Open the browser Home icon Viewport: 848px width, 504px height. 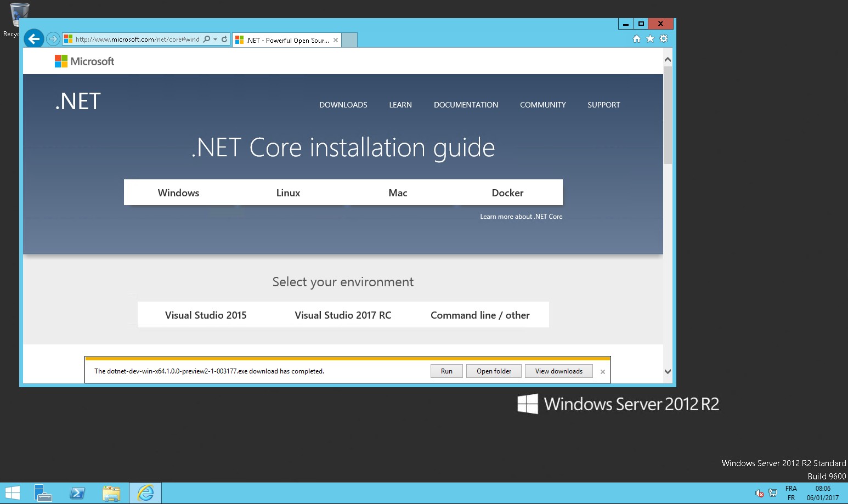[636, 39]
